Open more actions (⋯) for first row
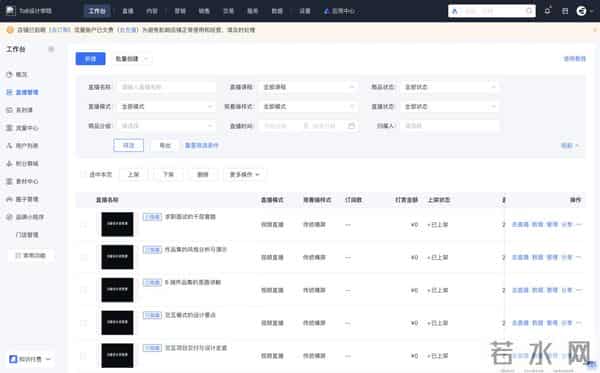 coord(579,225)
